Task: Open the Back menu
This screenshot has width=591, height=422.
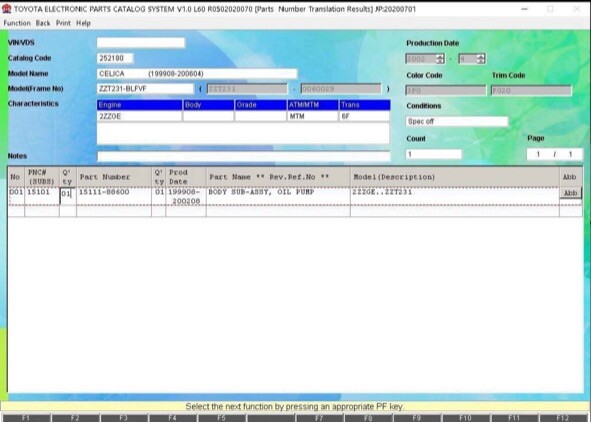Action: (43, 23)
